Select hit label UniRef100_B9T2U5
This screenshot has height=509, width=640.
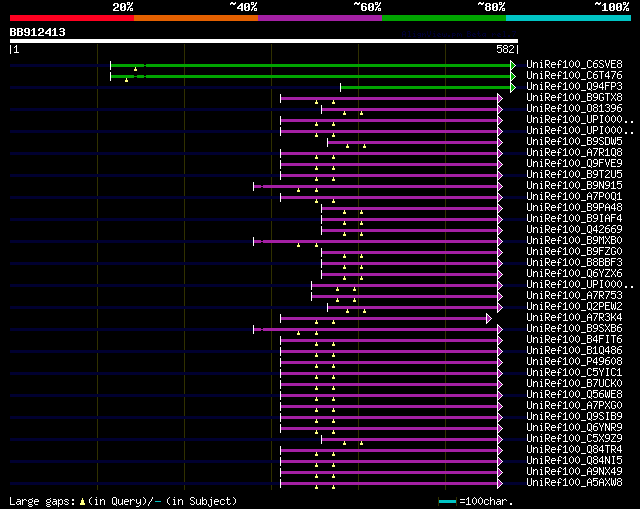(x=574, y=174)
